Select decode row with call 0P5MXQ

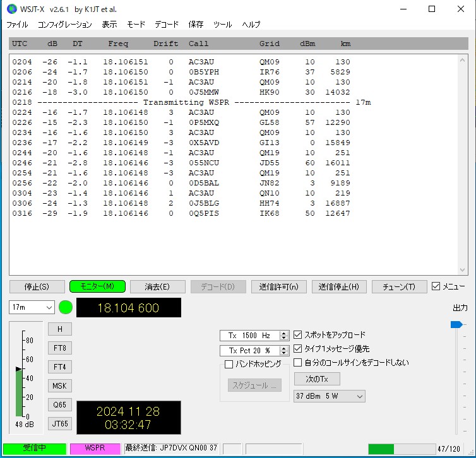point(181,122)
